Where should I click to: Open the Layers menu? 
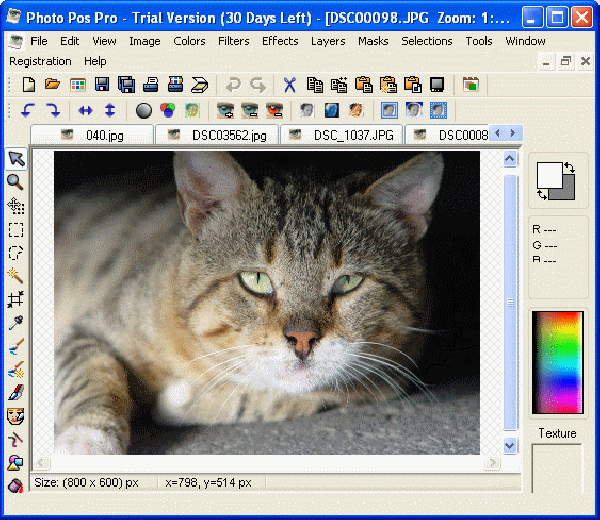(328, 41)
